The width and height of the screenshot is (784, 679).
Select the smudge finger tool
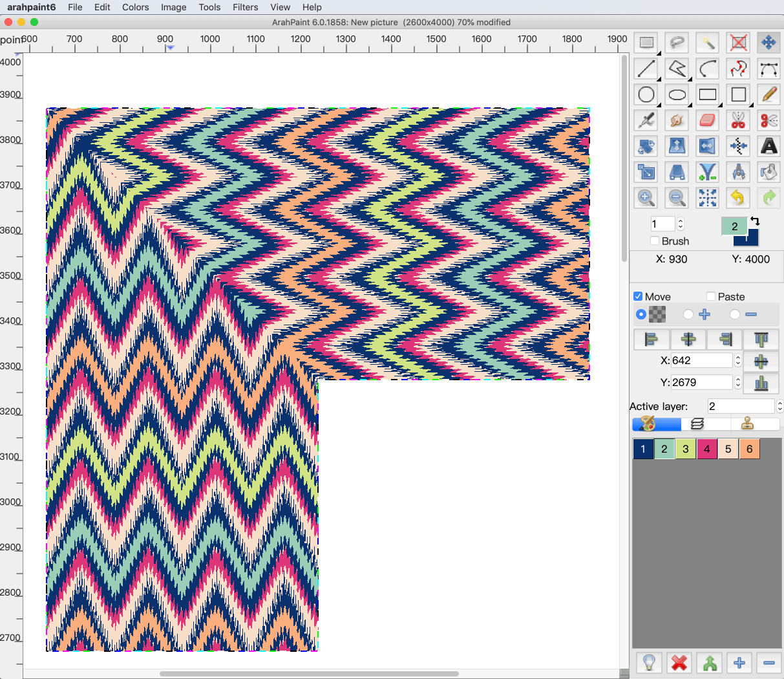[677, 120]
